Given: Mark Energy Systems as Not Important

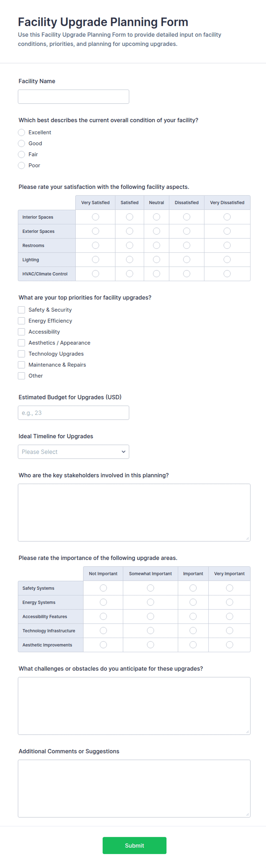Looking at the screenshot, I should click(103, 602).
